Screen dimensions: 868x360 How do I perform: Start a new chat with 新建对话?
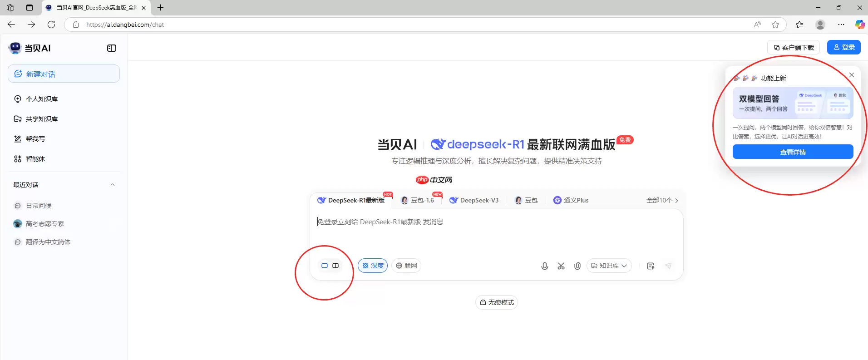click(64, 74)
